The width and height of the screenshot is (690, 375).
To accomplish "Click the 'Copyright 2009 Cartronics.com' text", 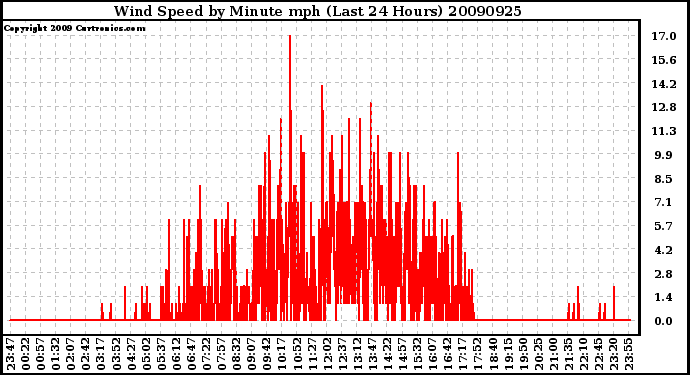I will tap(74, 28).
